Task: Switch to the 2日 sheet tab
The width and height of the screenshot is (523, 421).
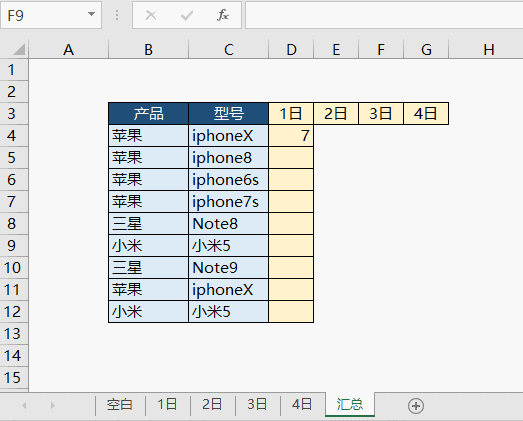Action: tap(212, 405)
